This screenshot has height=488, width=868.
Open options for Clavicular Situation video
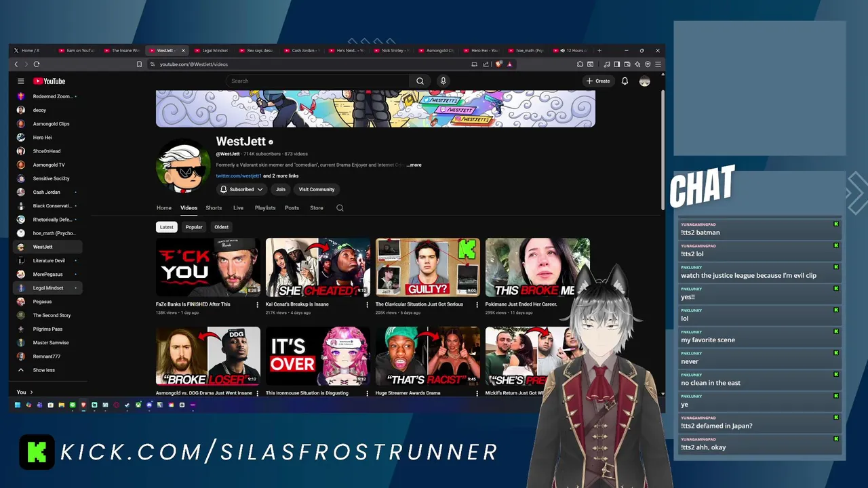[x=477, y=305]
